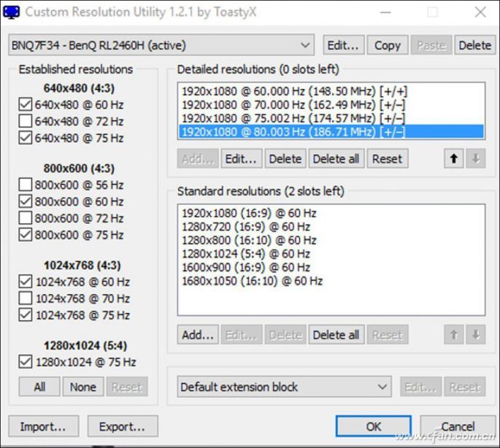Enable 640x480 @ 72 Hz
500x448 pixels.
(26, 121)
